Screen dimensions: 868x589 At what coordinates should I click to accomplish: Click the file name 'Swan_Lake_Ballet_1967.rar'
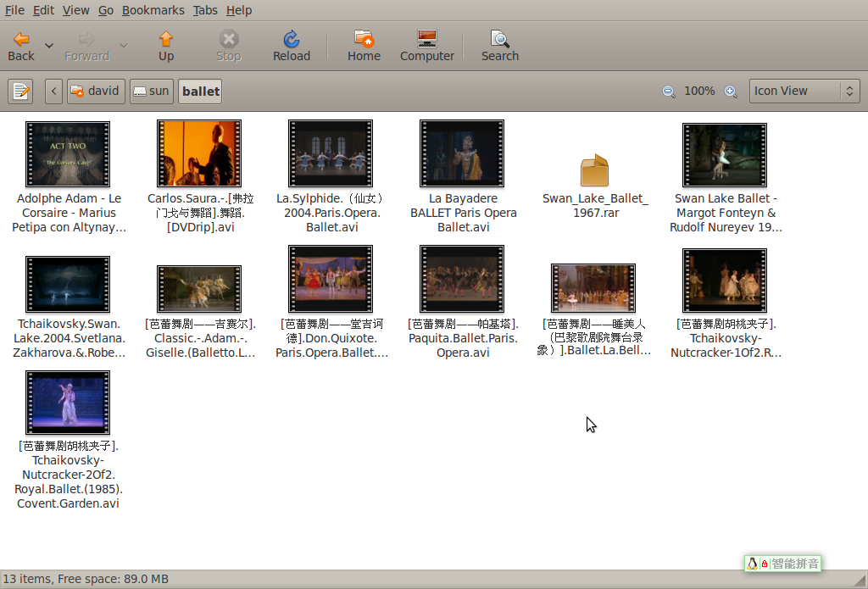(x=595, y=205)
